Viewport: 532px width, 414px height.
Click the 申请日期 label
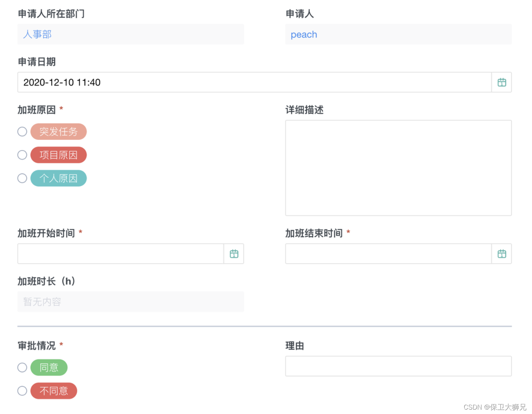tap(37, 62)
